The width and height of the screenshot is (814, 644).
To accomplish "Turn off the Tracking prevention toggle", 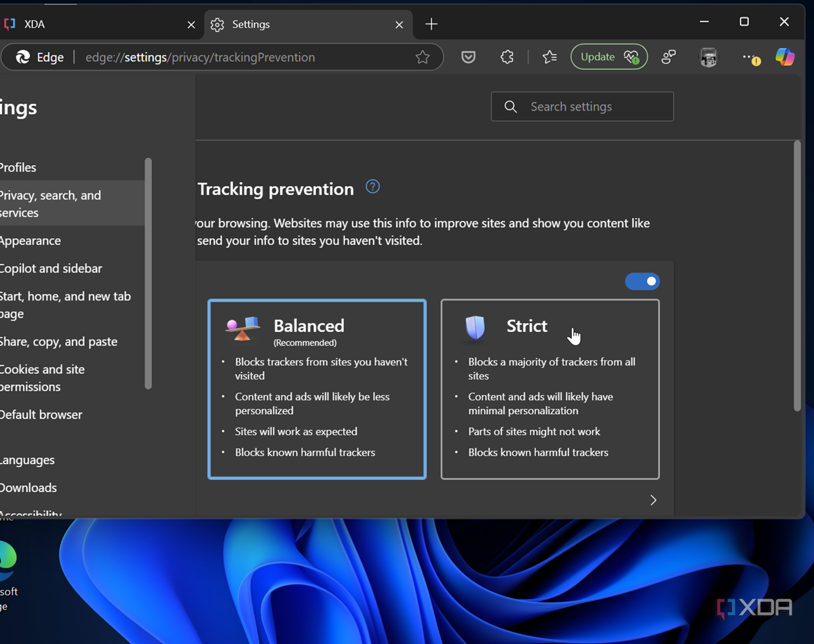I will pos(642,281).
